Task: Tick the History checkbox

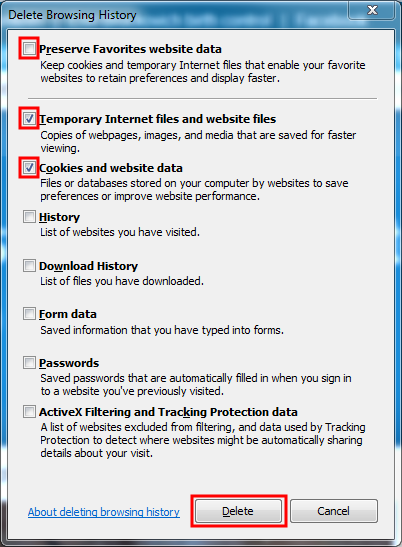Action: coord(29,217)
